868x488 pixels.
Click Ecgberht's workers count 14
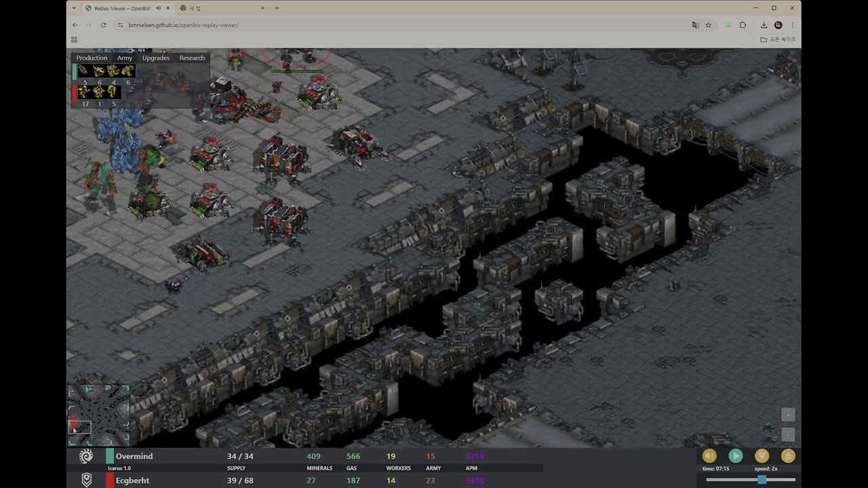391,481
